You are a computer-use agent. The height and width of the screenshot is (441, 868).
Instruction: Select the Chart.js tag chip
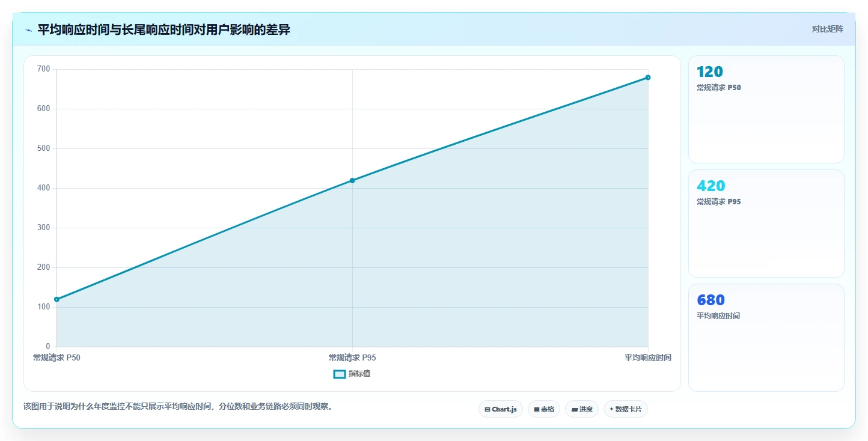[x=501, y=409]
